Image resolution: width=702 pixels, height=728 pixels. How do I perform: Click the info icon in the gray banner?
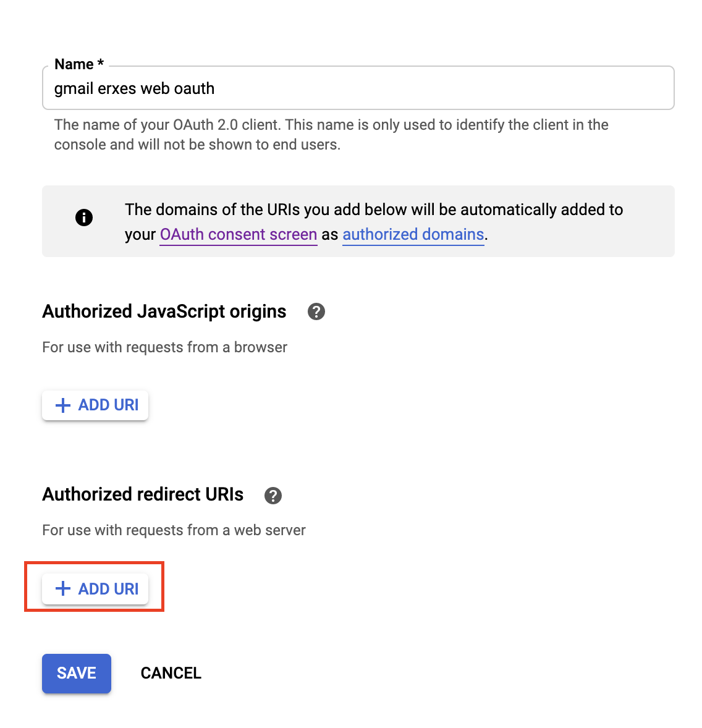pos(84,218)
